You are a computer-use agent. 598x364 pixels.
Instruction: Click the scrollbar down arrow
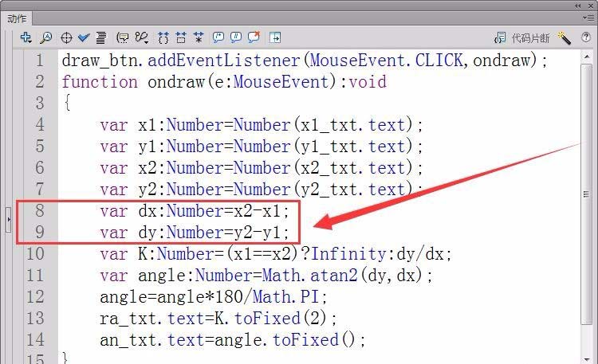[x=587, y=359]
